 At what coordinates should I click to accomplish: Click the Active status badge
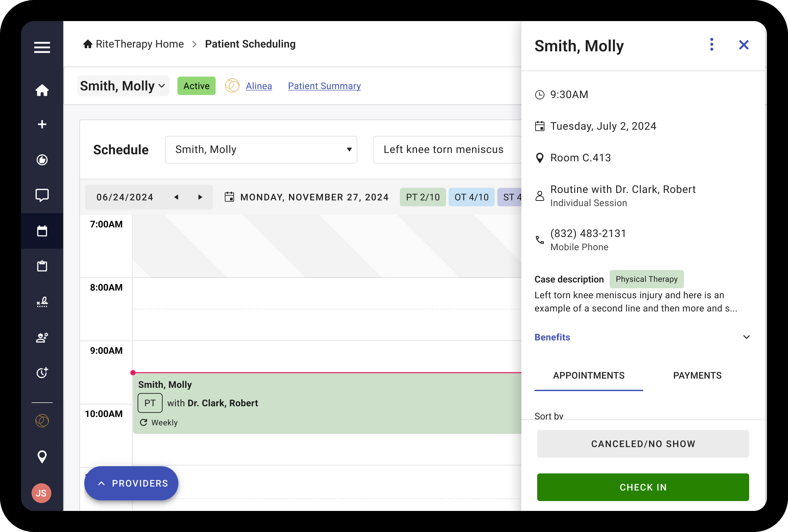(x=196, y=86)
